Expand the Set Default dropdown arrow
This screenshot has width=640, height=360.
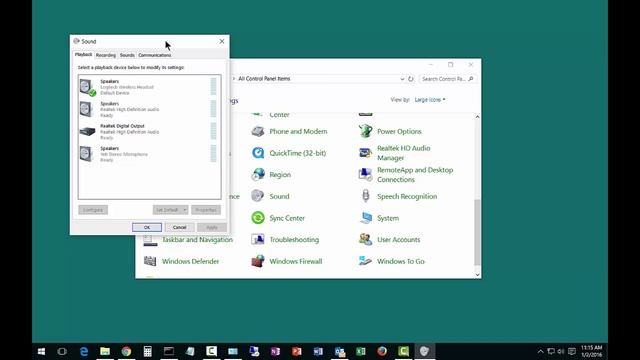pos(185,210)
